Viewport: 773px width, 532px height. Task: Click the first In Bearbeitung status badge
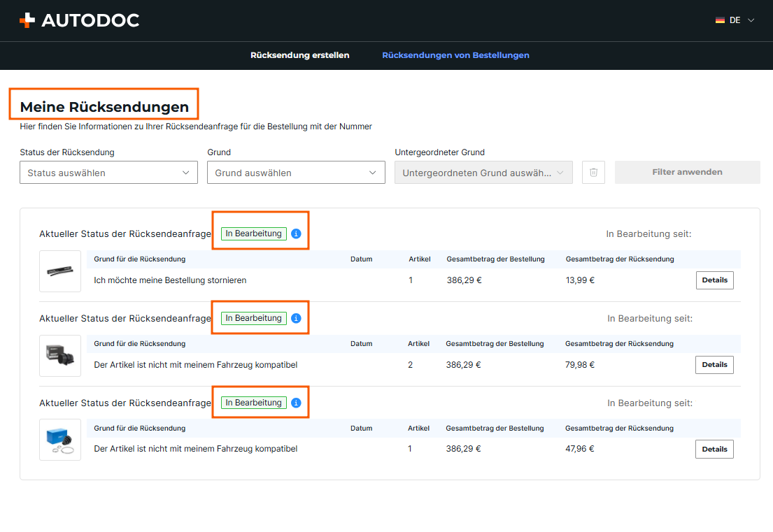pos(254,233)
